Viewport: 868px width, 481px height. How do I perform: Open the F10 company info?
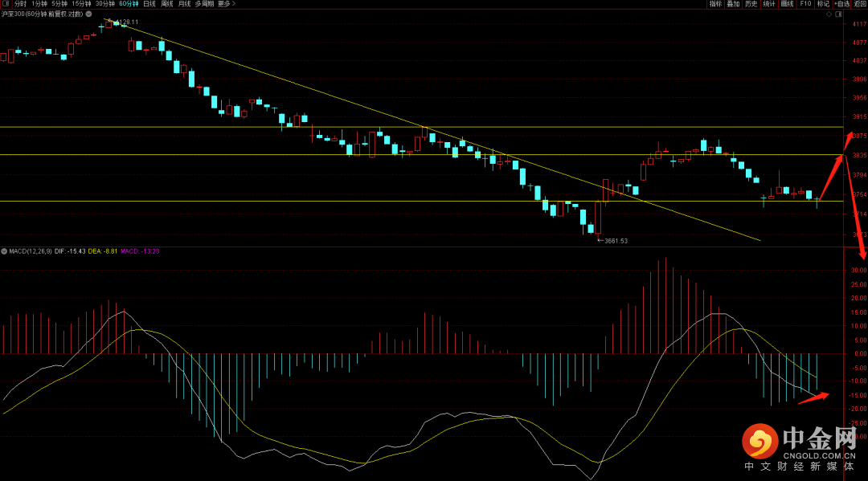(805, 4)
